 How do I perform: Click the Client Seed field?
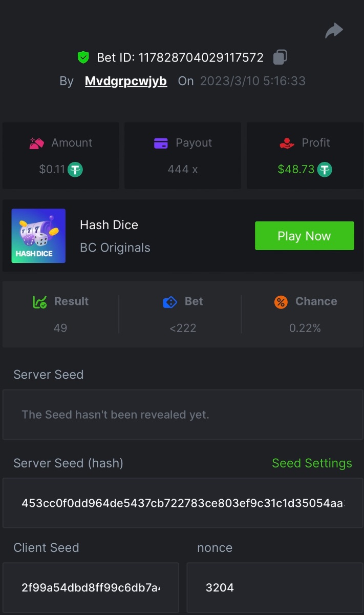click(x=91, y=587)
